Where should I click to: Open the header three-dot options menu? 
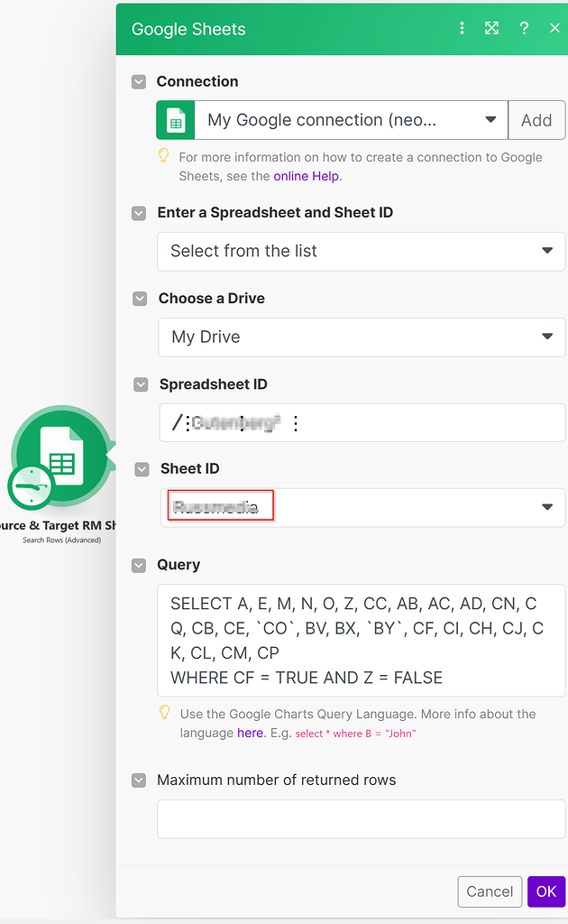[462, 28]
